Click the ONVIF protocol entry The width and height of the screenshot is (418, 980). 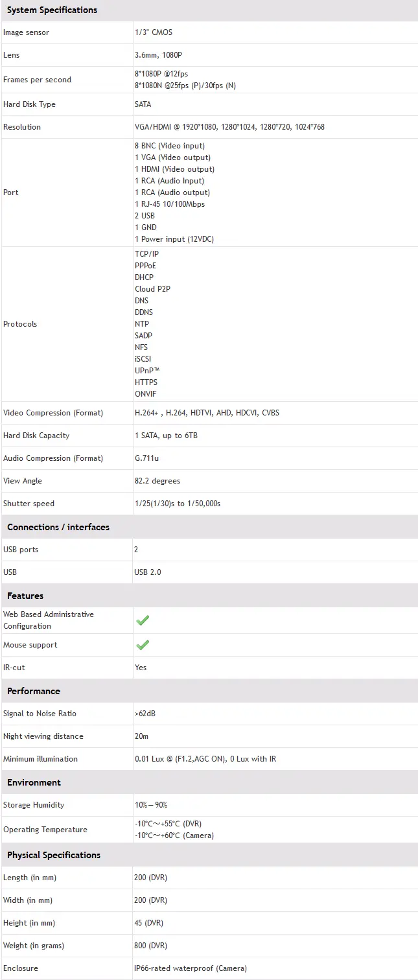coord(145,394)
